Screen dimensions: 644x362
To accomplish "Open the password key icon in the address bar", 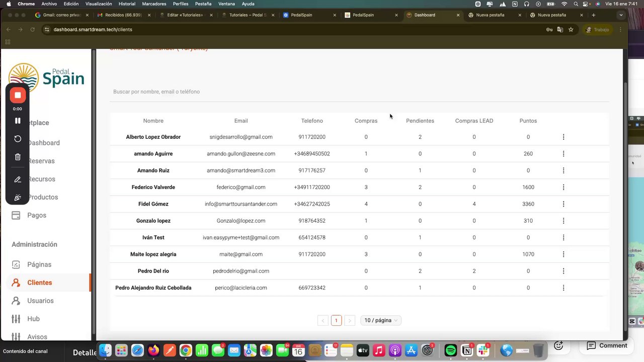I will tap(549, 30).
